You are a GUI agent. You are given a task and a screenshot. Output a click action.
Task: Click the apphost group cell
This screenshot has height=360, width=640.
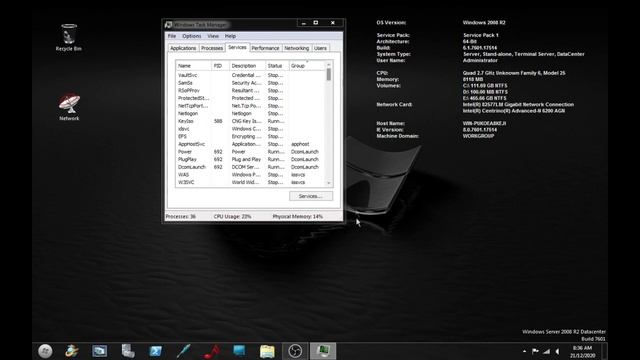[x=300, y=144]
